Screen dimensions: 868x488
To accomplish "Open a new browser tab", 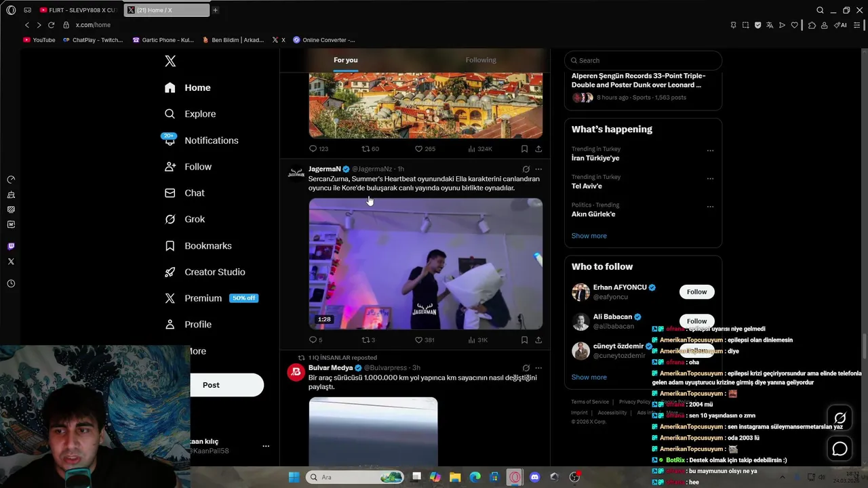I will click(x=215, y=10).
